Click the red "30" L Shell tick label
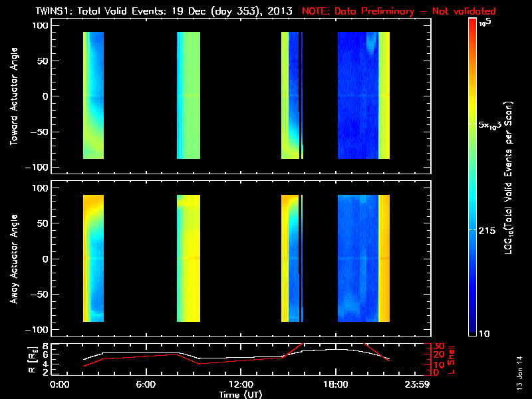 439,346
